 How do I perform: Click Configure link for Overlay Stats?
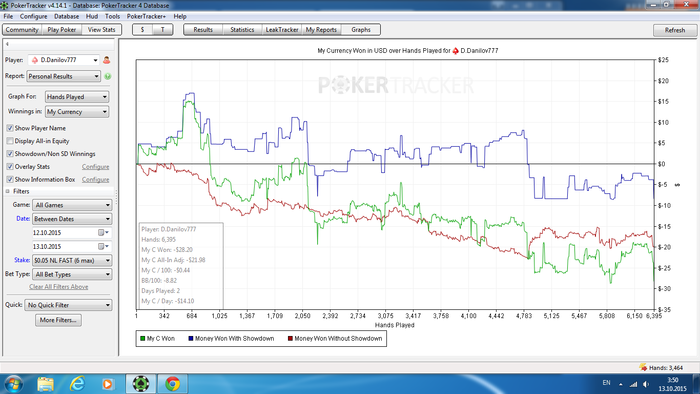(x=96, y=166)
